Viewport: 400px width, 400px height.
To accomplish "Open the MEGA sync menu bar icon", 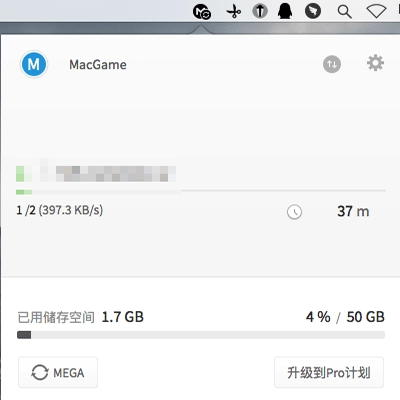I will pos(202,12).
